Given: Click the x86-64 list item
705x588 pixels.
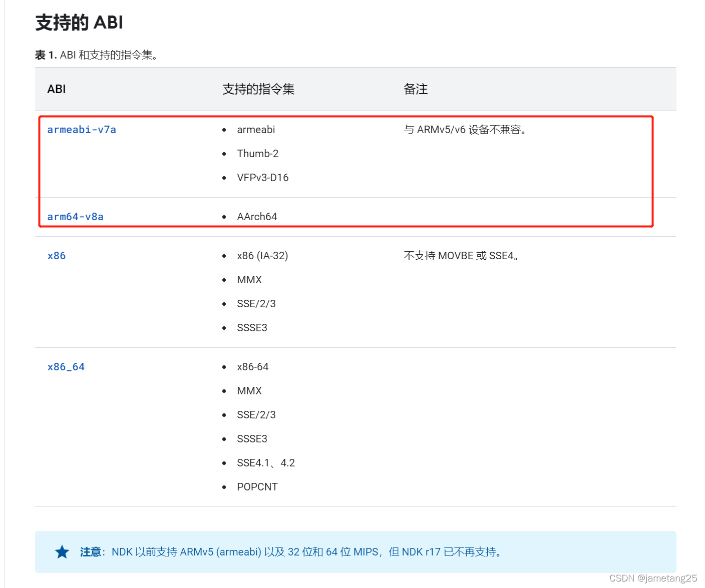Looking at the screenshot, I should [253, 367].
